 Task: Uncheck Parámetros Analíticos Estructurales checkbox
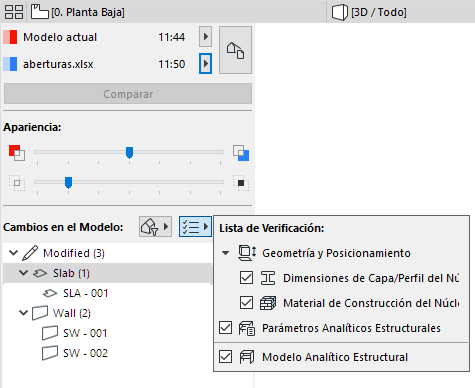225,328
